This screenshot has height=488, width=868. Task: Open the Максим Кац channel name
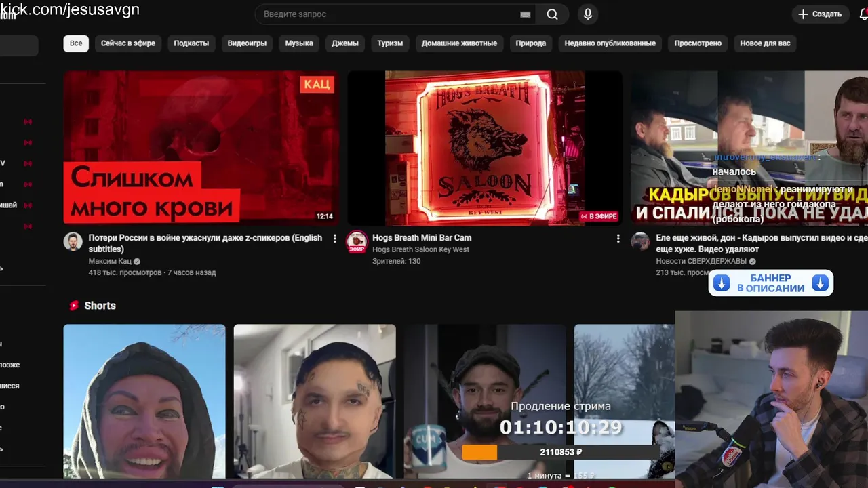(111, 261)
